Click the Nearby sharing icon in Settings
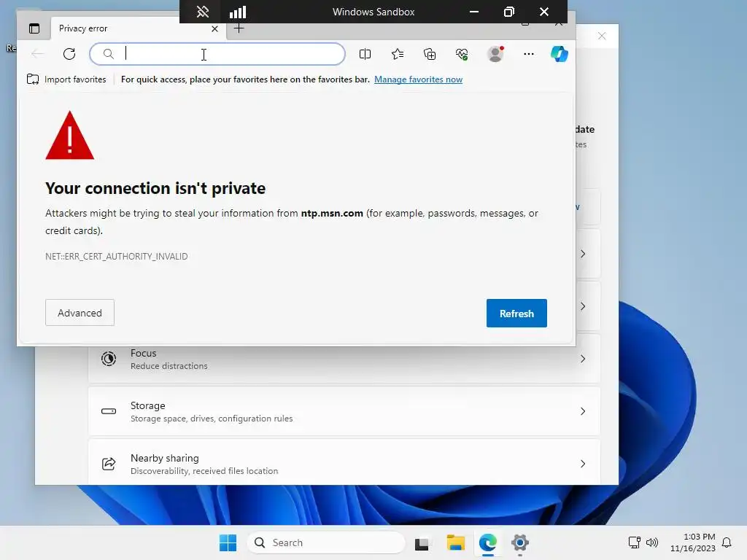This screenshot has height=560, width=747. click(109, 463)
